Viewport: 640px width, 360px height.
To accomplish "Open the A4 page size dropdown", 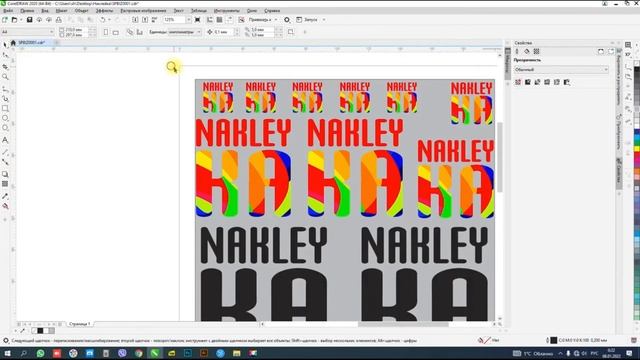I will point(27,32).
